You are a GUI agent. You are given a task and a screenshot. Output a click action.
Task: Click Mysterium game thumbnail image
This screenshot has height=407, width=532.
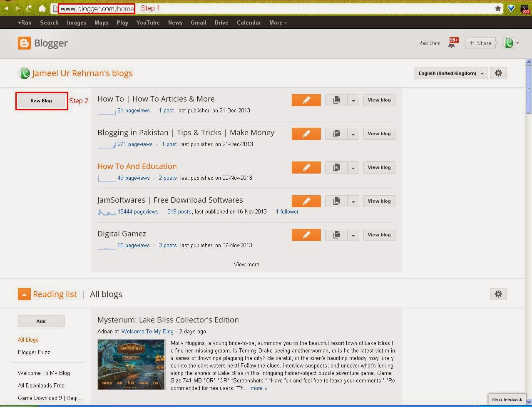(131, 365)
